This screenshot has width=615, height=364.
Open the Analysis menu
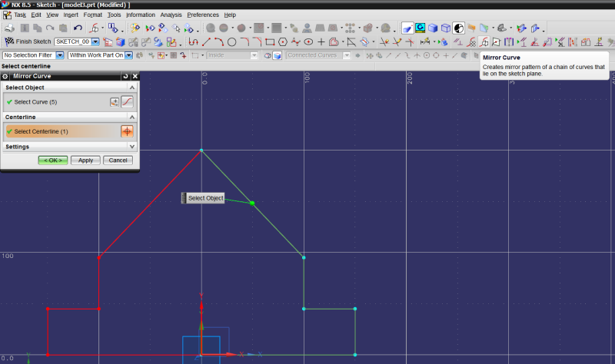(x=171, y=15)
